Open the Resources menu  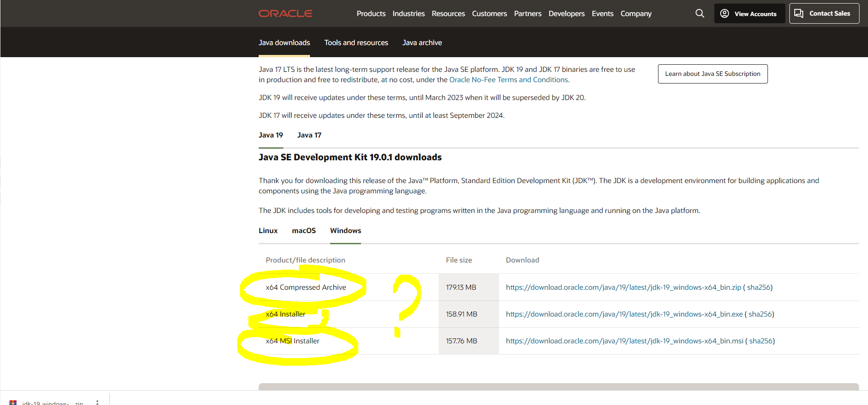click(448, 13)
